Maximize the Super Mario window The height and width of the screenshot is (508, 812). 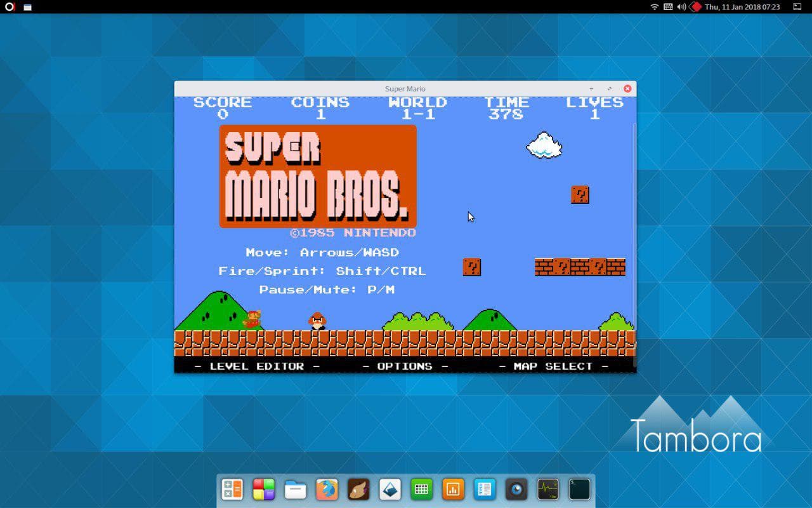(609, 89)
